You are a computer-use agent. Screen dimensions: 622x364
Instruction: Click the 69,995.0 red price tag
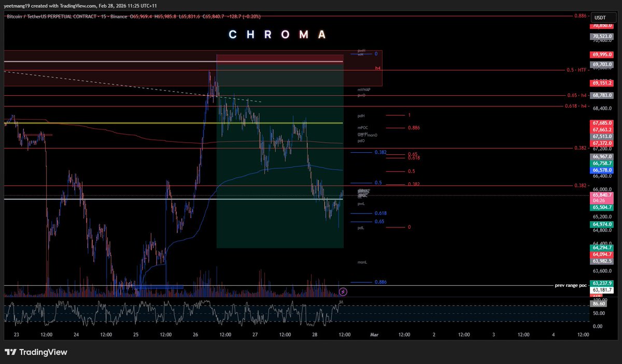point(602,54)
